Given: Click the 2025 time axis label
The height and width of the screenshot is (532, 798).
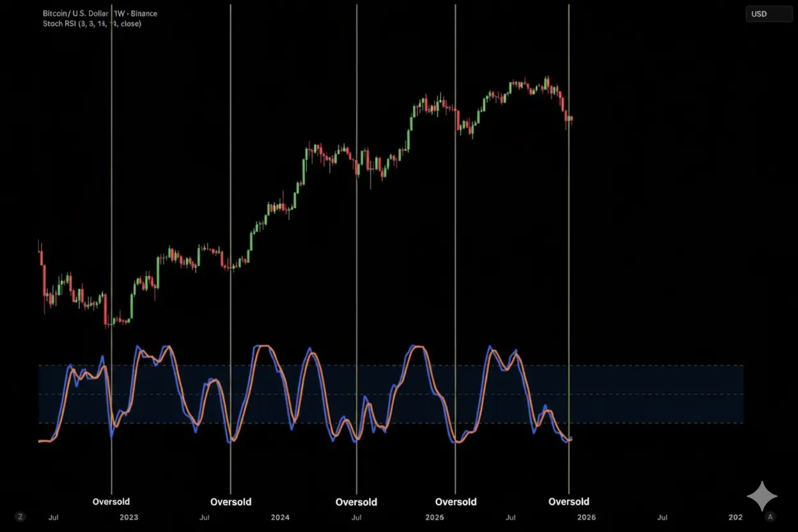Looking at the screenshot, I should click(435, 517).
